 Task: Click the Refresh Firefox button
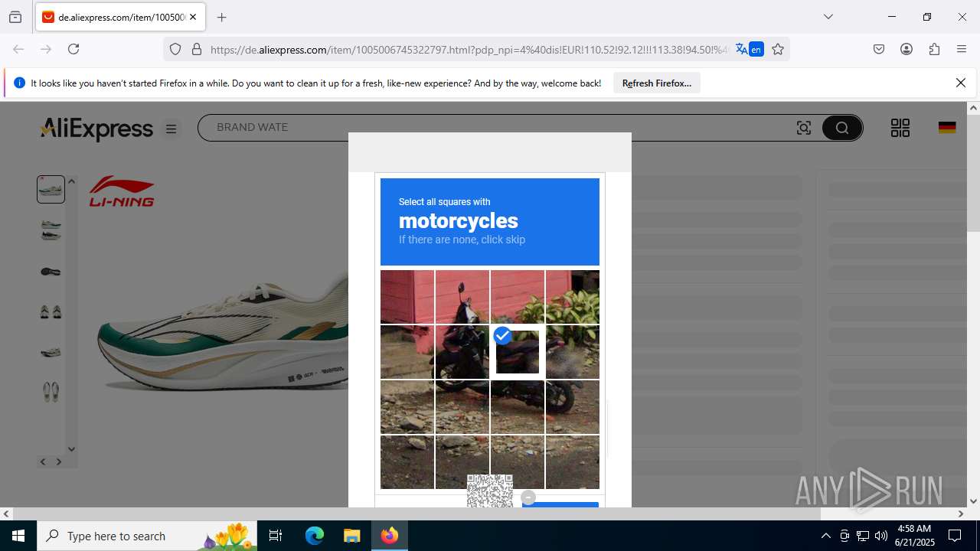coord(657,83)
